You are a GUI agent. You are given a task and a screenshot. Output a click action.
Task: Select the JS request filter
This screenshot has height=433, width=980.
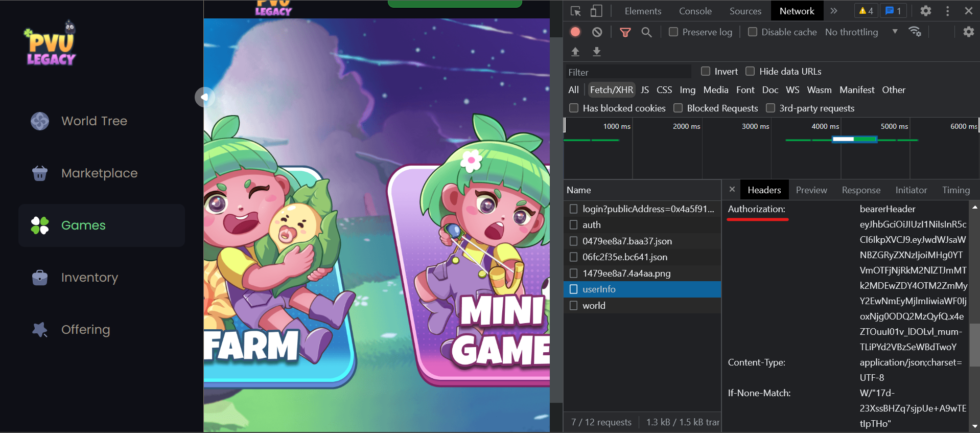(645, 90)
